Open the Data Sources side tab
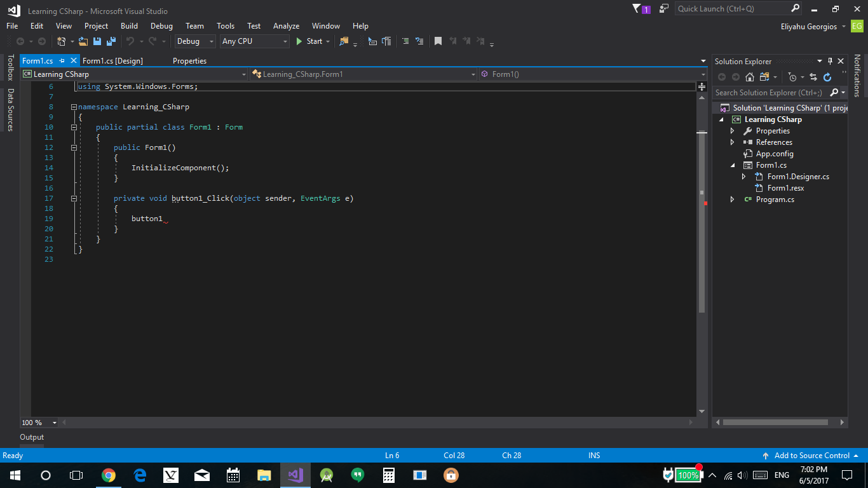The height and width of the screenshot is (488, 868). tap(10, 109)
